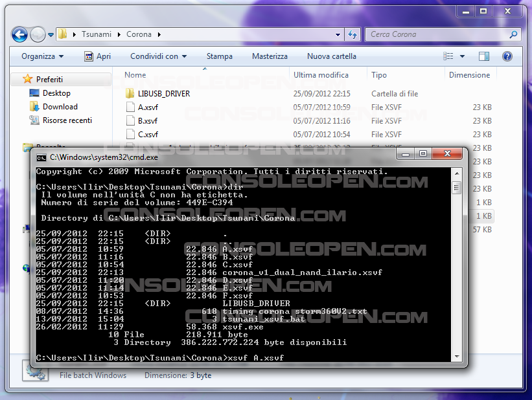The image size is (532, 400).
Task: Create a folder with Nuova cartella
Action: [332, 56]
